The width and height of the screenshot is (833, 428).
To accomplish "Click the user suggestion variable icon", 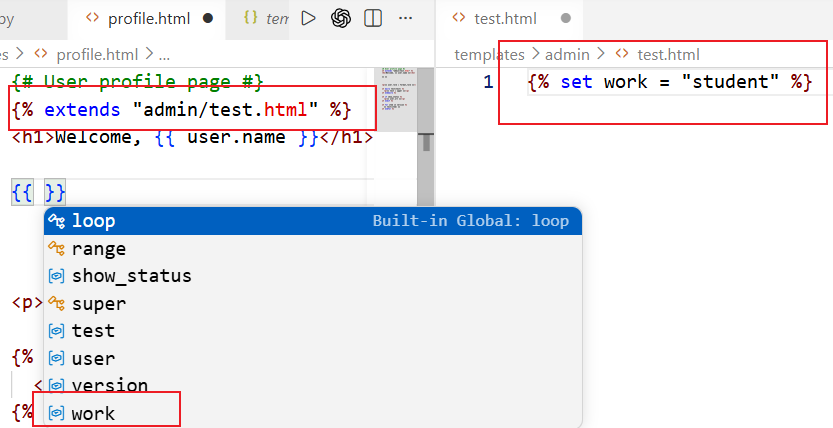I will [56, 358].
